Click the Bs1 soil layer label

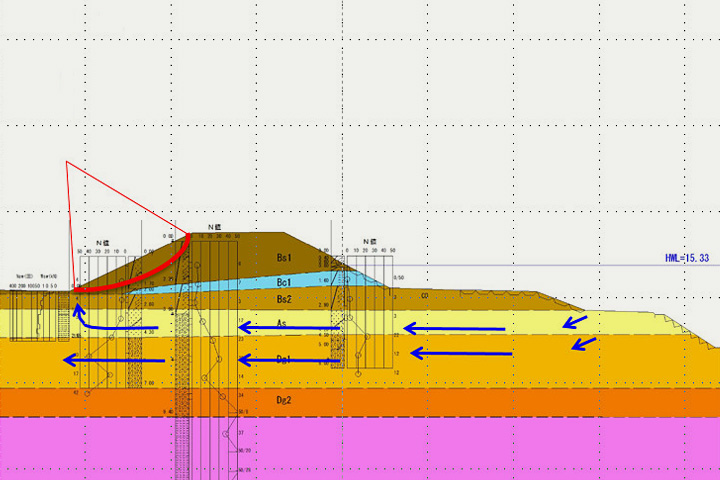[x=284, y=258]
